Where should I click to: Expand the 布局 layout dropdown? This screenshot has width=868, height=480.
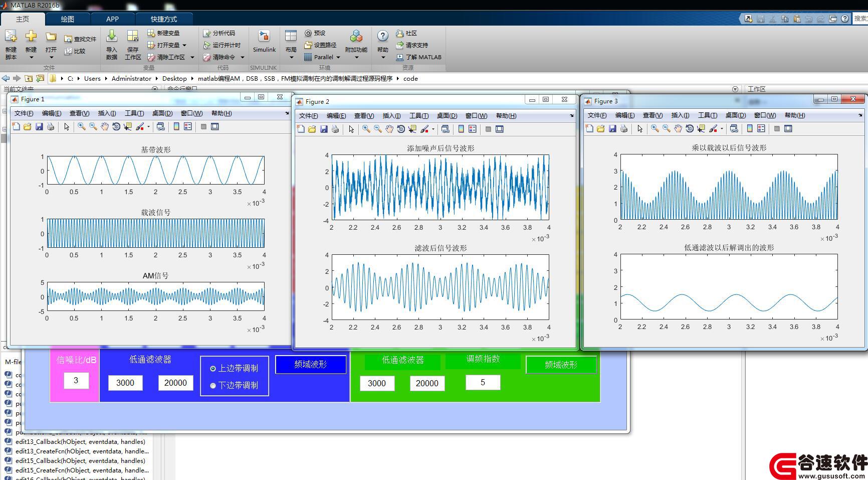click(291, 57)
